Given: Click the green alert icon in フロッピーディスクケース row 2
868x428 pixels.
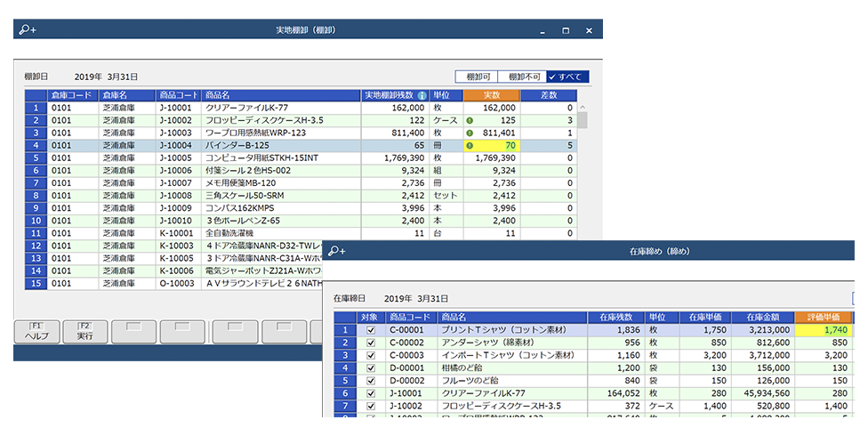Looking at the screenshot, I should pyautogui.click(x=469, y=120).
